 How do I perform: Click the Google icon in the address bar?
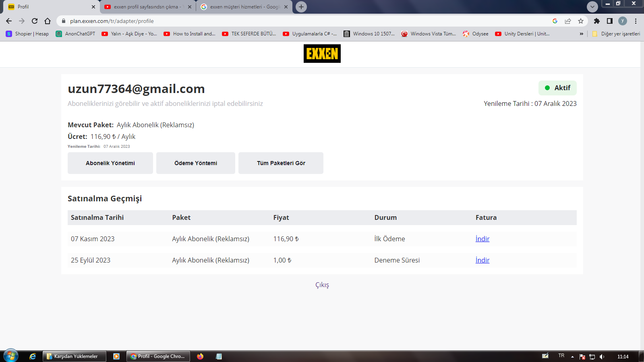coord(555,21)
